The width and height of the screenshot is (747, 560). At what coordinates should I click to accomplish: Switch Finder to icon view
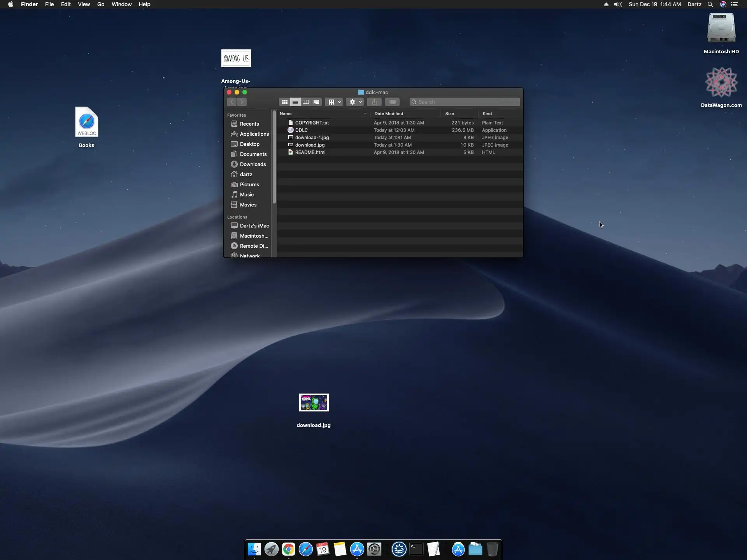[284, 102]
